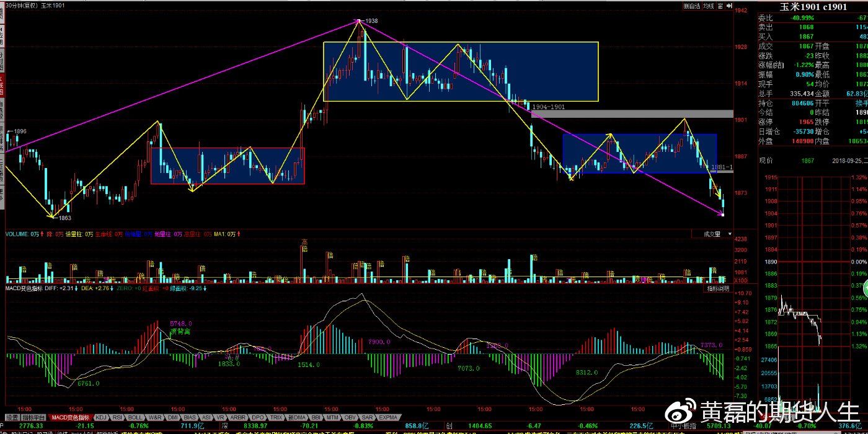This screenshot has height=434, width=868.
Task: Click the 1896 price label on chart
Action: coord(20,131)
